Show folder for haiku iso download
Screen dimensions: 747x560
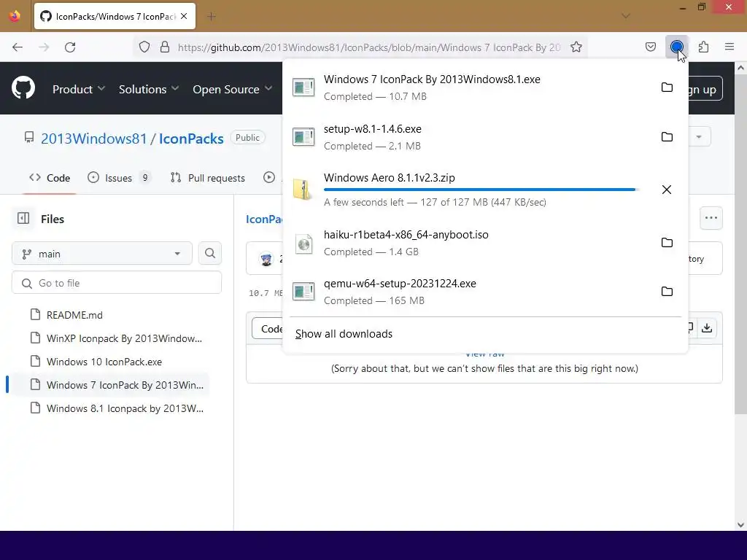tap(667, 242)
